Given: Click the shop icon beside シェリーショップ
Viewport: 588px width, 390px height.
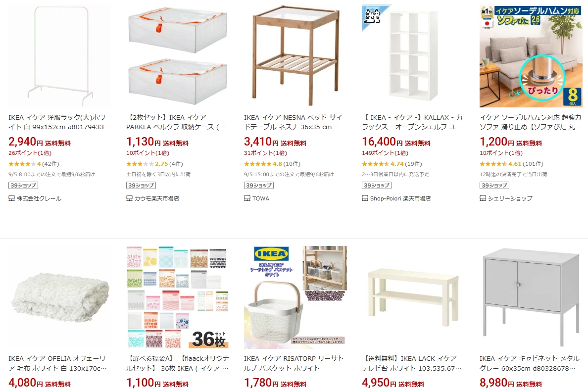Looking at the screenshot, I should tap(483, 198).
